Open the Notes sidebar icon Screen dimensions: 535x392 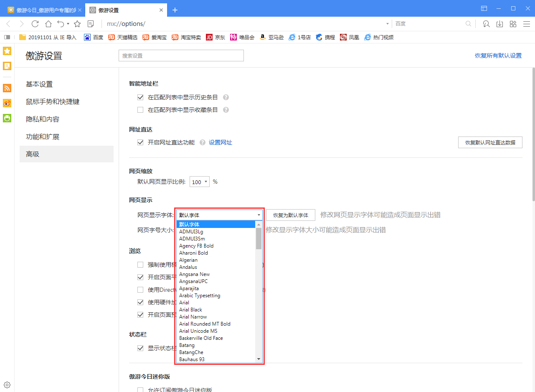(x=7, y=66)
